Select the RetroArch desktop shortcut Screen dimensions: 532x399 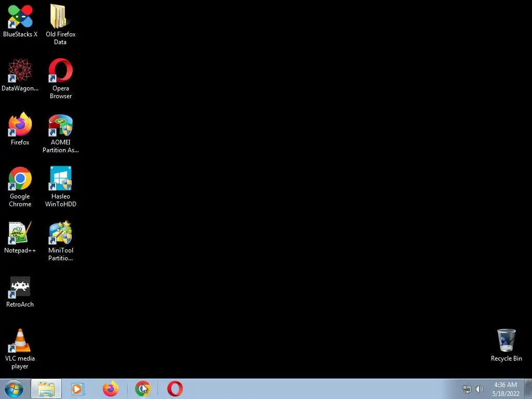click(20, 292)
